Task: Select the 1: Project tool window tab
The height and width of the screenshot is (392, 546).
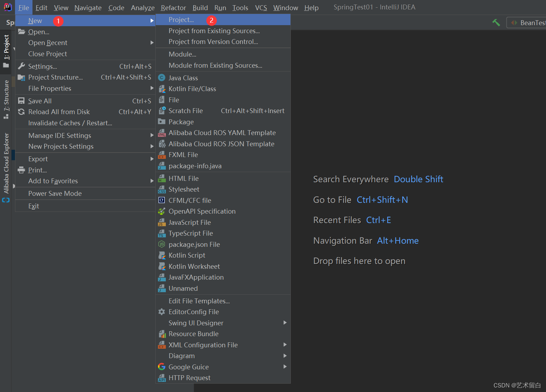Action: pos(6,51)
